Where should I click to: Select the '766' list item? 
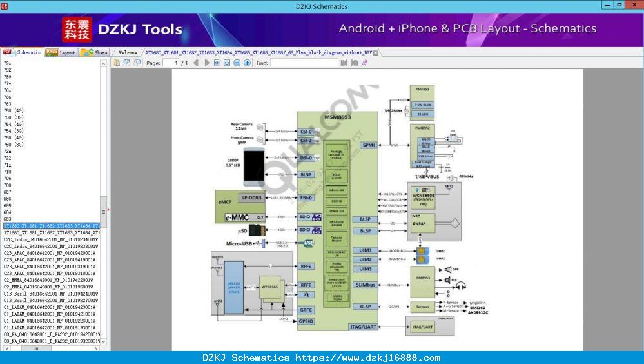[x=7, y=97]
